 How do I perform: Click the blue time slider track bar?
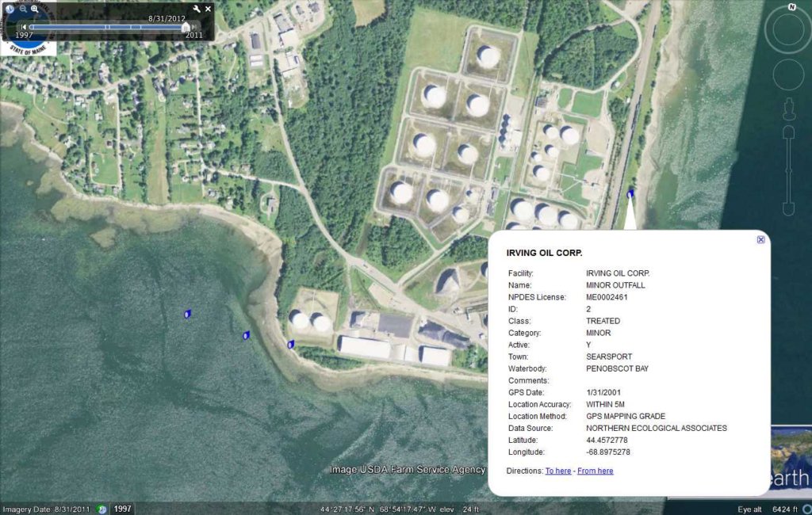coord(106,27)
